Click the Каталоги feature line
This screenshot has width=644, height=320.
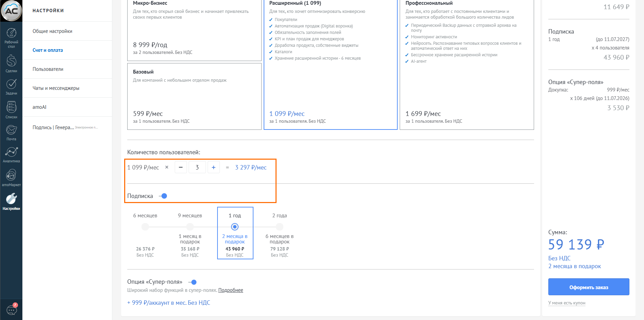tap(283, 52)
